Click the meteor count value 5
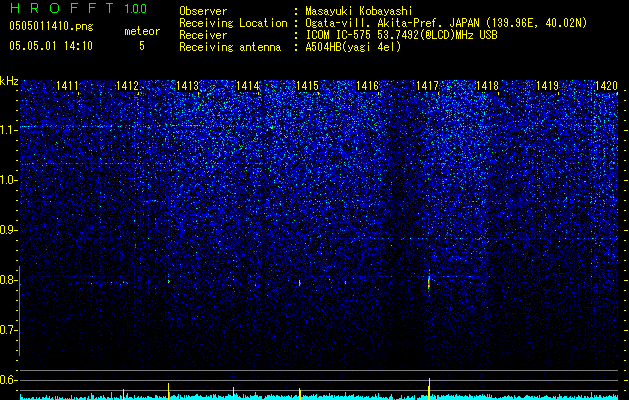The height and width of the screenshot is (400, 629). click(142, 46)
